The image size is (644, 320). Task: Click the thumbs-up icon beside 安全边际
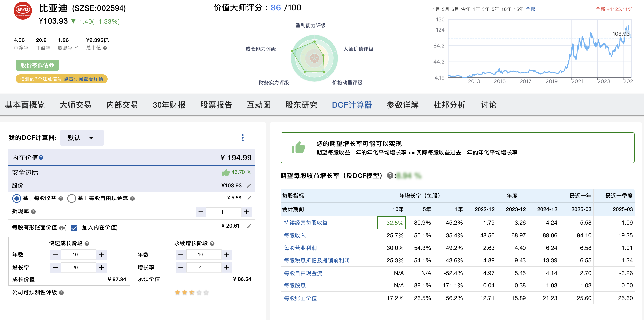pyautogui.click(x=226, y=172)
